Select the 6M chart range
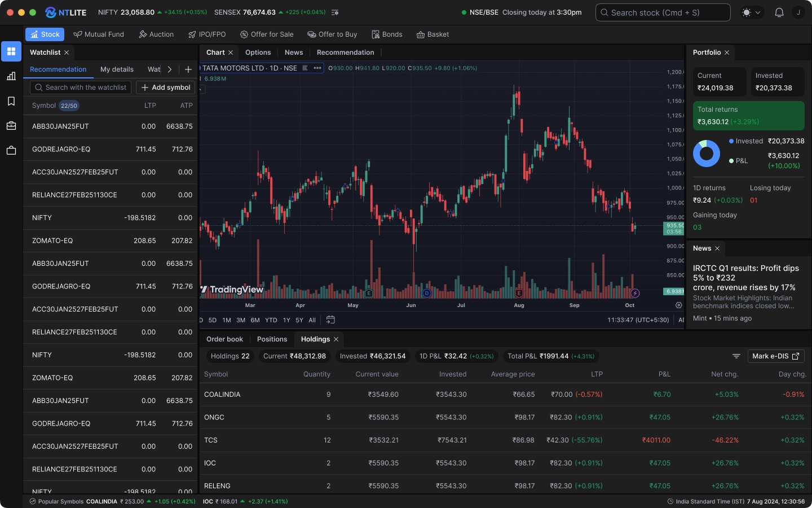 click(x=255, y=320)
